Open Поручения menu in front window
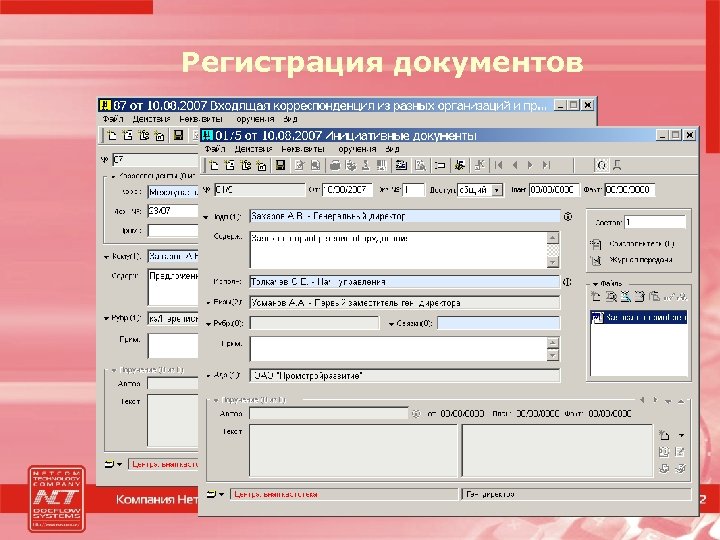The image size is (720, 540). point(356,149)
